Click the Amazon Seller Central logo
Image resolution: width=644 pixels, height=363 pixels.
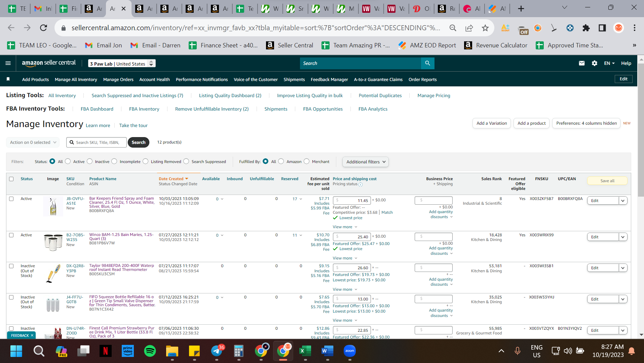(x=49, y=63)
